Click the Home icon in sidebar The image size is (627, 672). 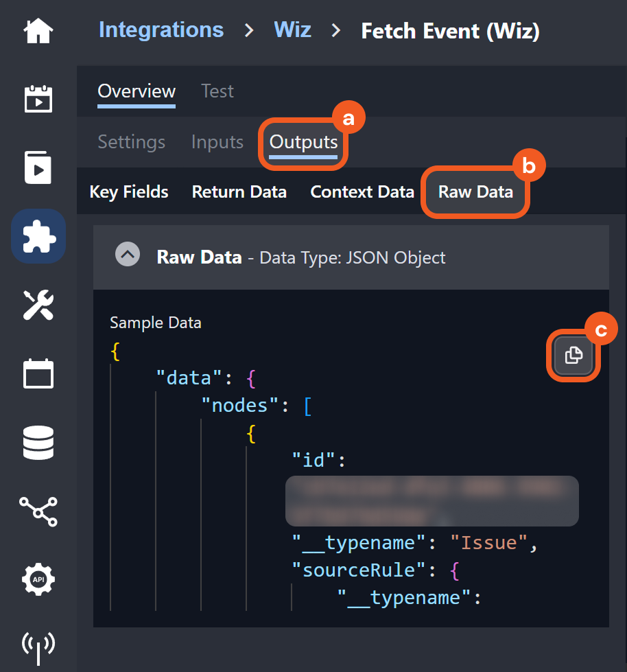pos(38,32)
